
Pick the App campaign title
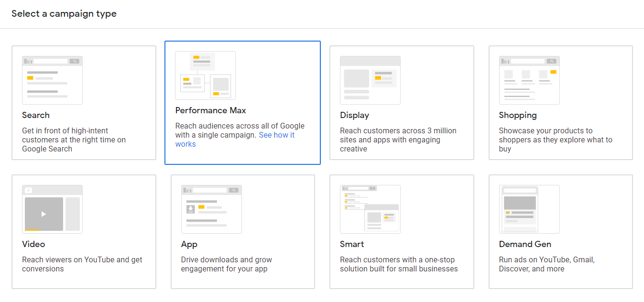[x=189, y=244]
